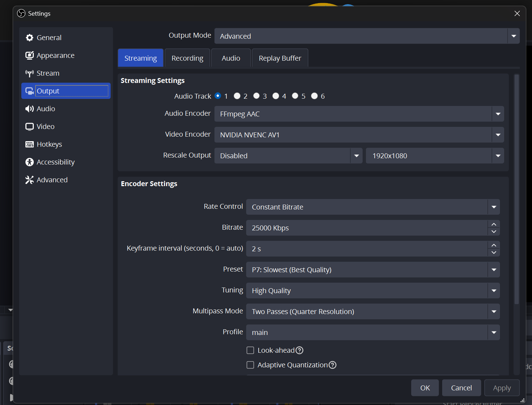The width and height of the screenshot is (532, 405).
Task: Select audio track 3 radio button
Action: (257, 96)
